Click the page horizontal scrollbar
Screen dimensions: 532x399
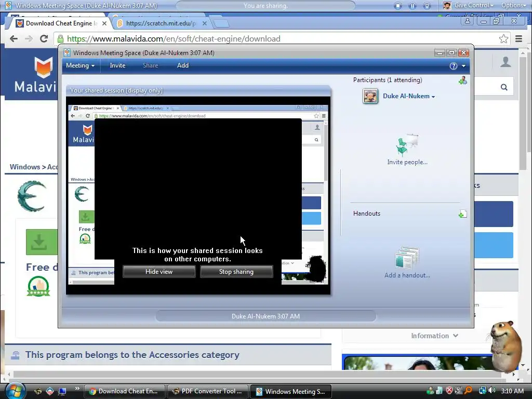tap(257, 374)
